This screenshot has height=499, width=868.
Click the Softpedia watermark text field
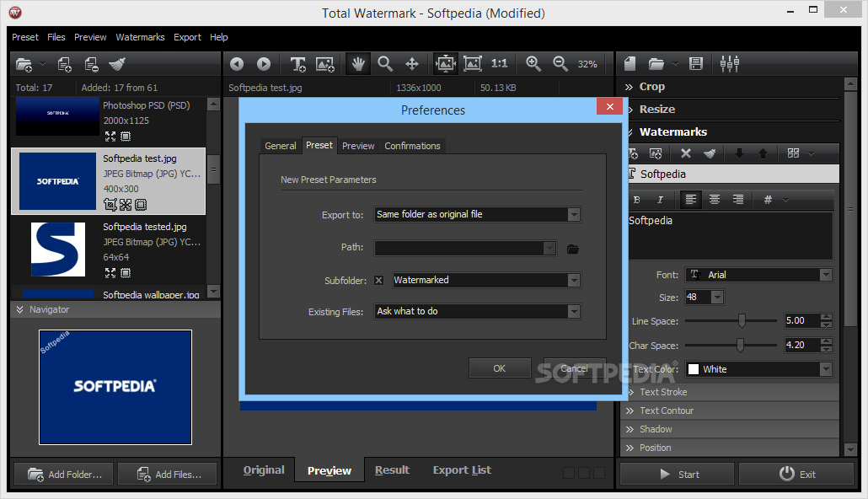coord(730,235)
